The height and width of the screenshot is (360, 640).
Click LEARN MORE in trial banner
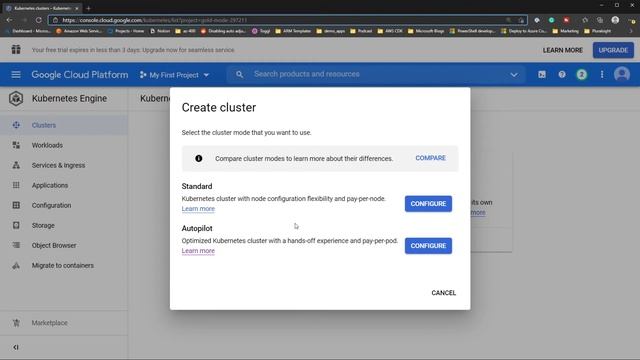[x=562, y=50]
